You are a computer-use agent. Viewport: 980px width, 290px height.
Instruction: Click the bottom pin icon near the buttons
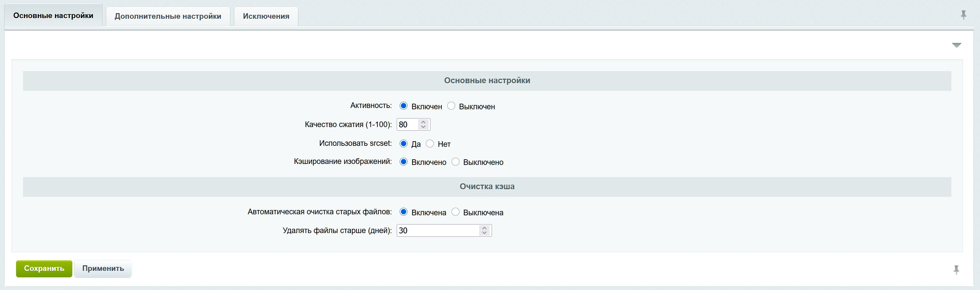[956, 270]
